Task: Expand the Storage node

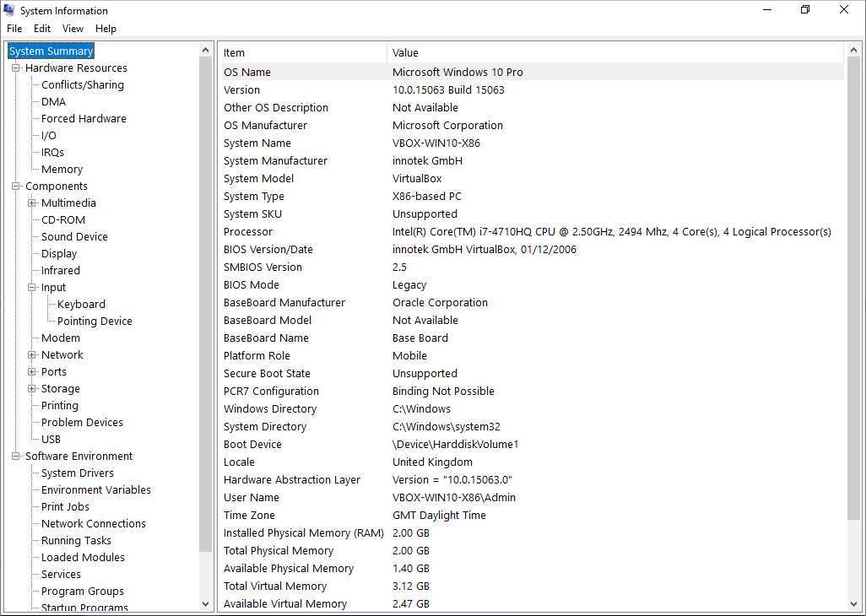Action: coord(32,389)
